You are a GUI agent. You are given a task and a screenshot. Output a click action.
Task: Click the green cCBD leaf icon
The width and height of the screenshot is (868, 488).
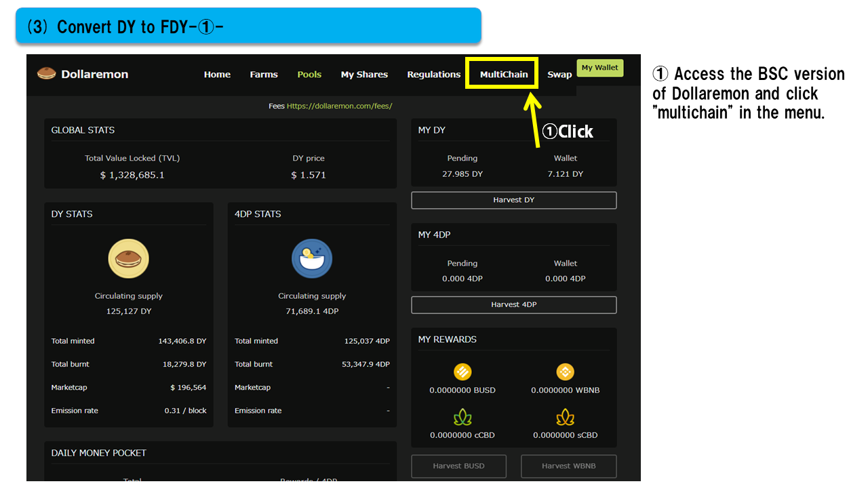(462, 417)
